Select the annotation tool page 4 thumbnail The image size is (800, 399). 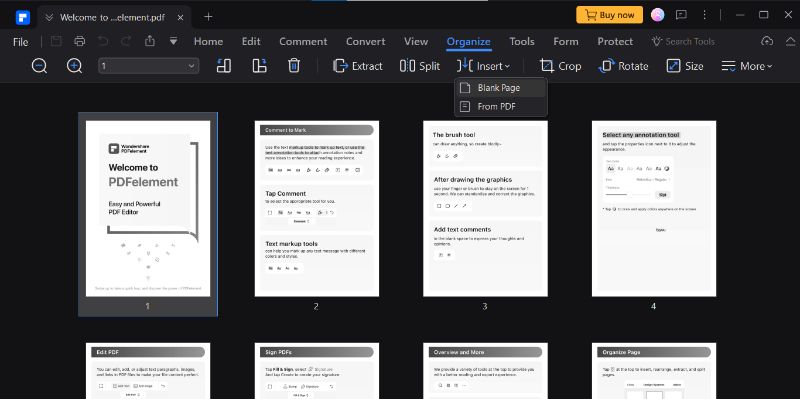(x=654, y=209)
